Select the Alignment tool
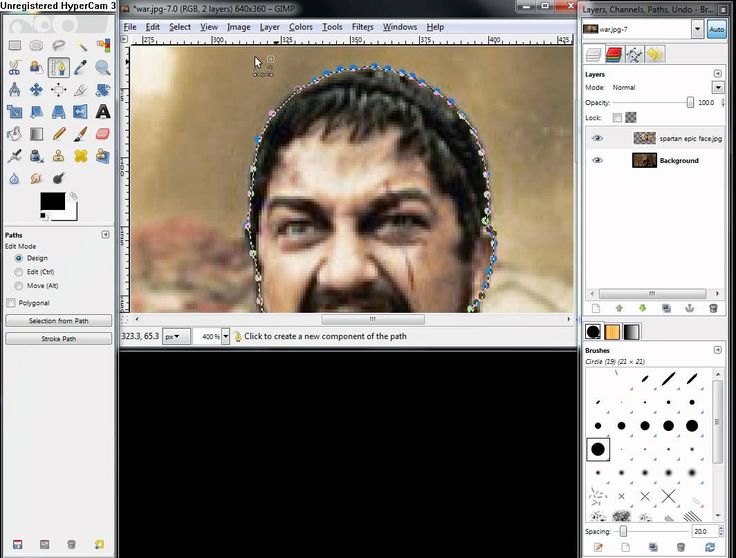This screenshot has height=558, width=736. coord(58,89)
